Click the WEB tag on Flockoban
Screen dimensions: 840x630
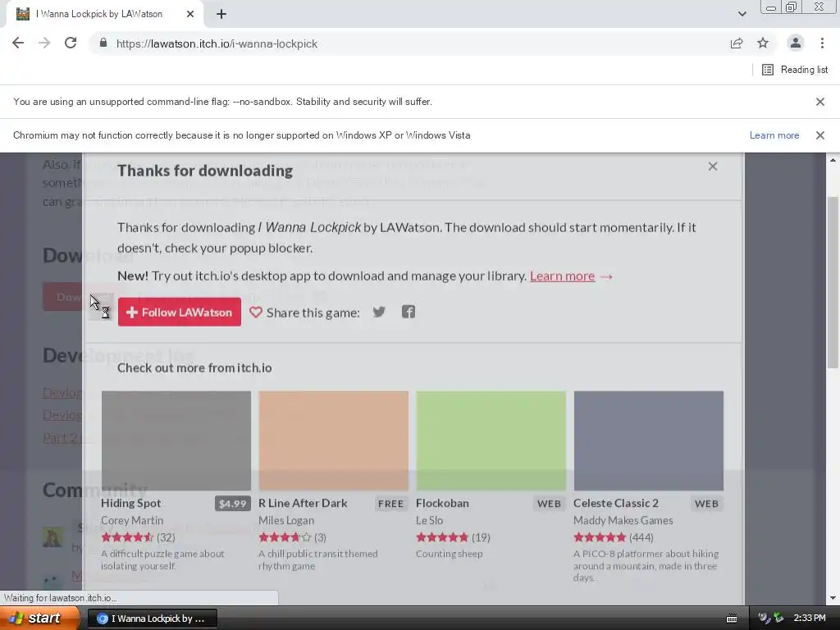(549, 504)
